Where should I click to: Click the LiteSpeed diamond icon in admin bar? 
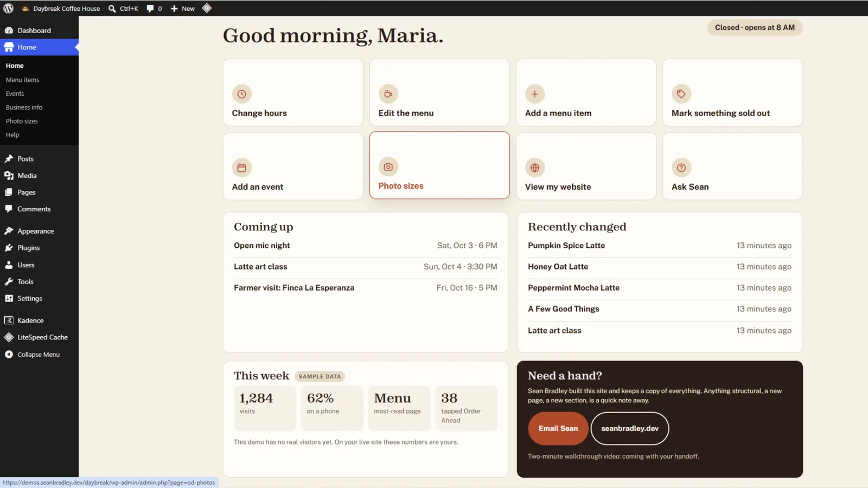(207, 8)
